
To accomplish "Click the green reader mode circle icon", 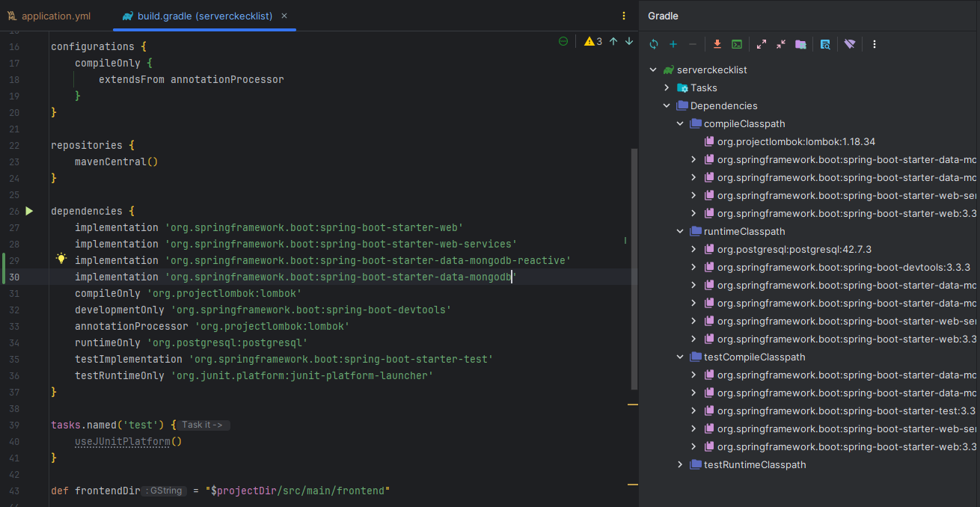I will pyautogui.click(x=563, y=41).
